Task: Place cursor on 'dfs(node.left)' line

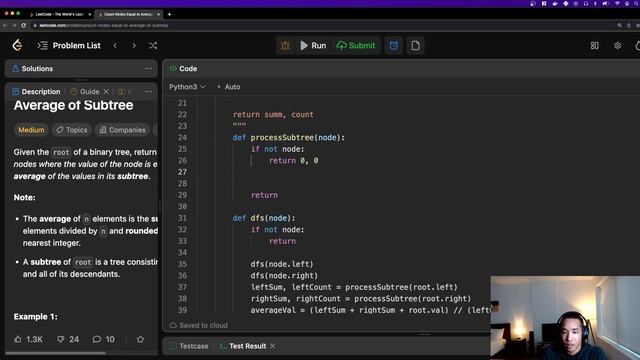Action: pos(282,264)
